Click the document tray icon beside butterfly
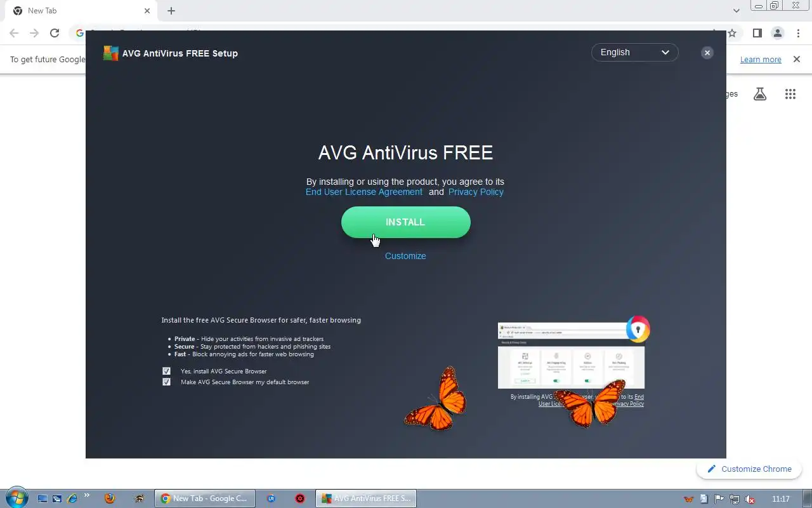The width and height of the screenshot is (812, 508). click(704, 499)
